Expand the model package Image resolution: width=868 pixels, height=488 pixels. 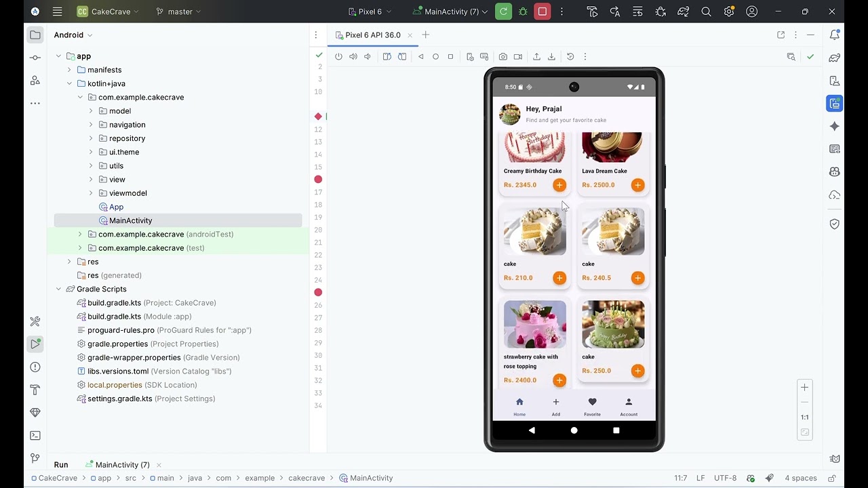[x=91, y=111]
